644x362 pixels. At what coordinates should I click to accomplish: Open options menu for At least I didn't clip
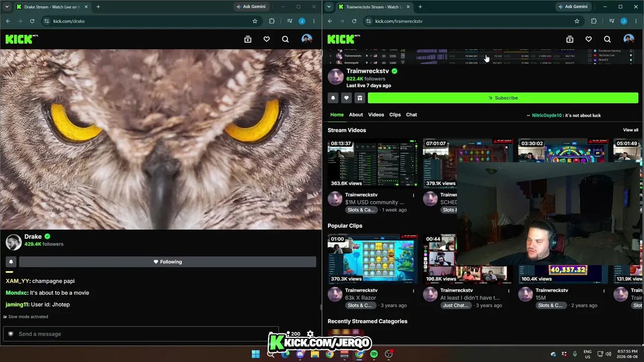coord(509,291)
